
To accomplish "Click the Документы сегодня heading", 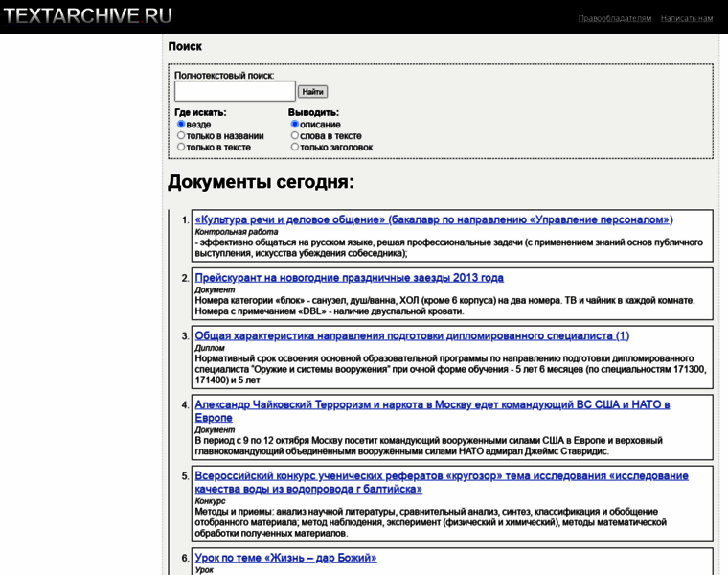I will (261, 181).
